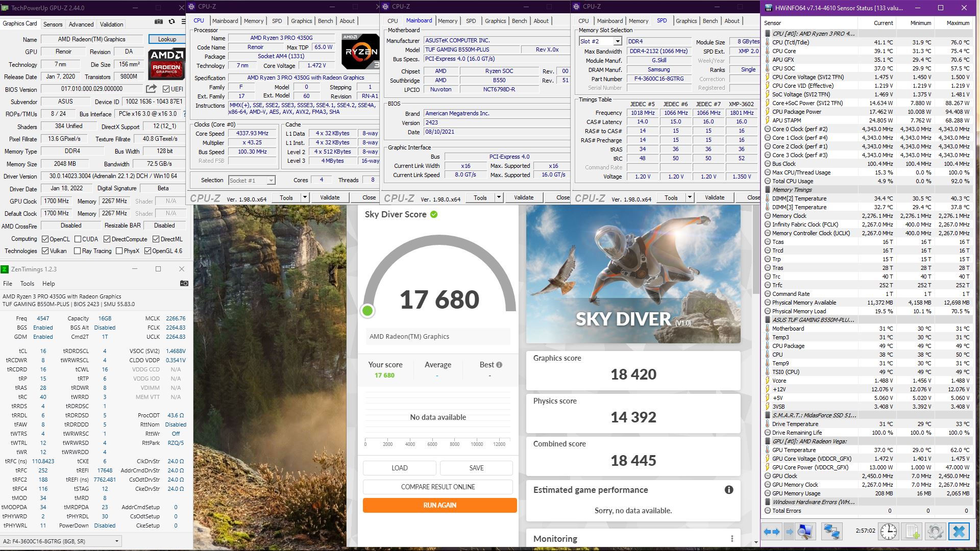Open the Socket #1 selection dropdown
Screen dimensions: 980x551
point(271,180)
